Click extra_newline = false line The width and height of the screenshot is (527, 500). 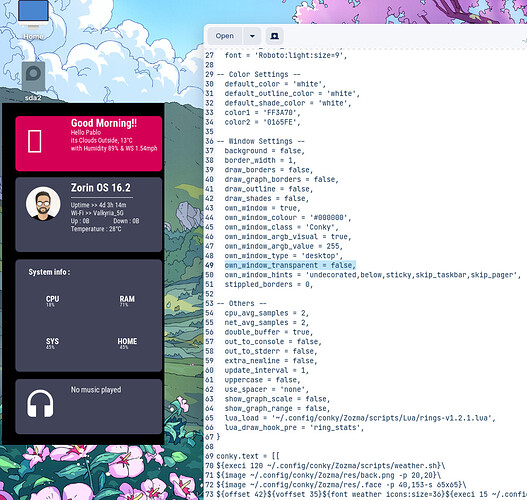tap(271, 361)
